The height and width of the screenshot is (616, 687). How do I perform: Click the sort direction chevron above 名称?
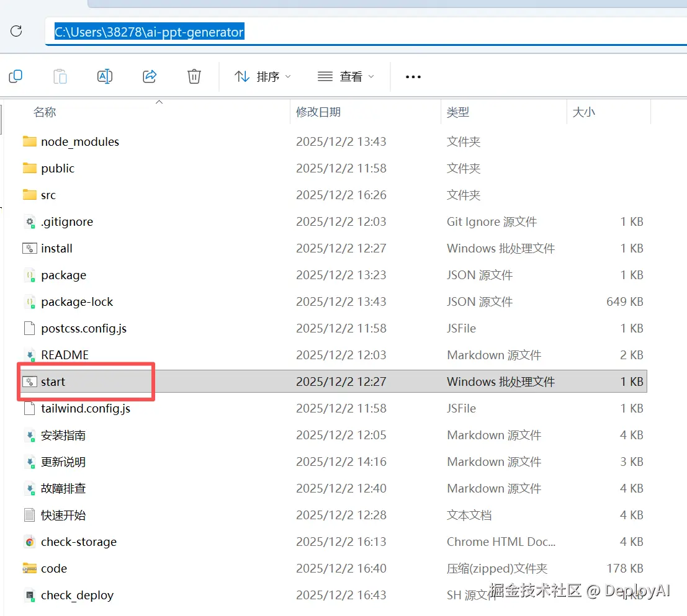159,102
